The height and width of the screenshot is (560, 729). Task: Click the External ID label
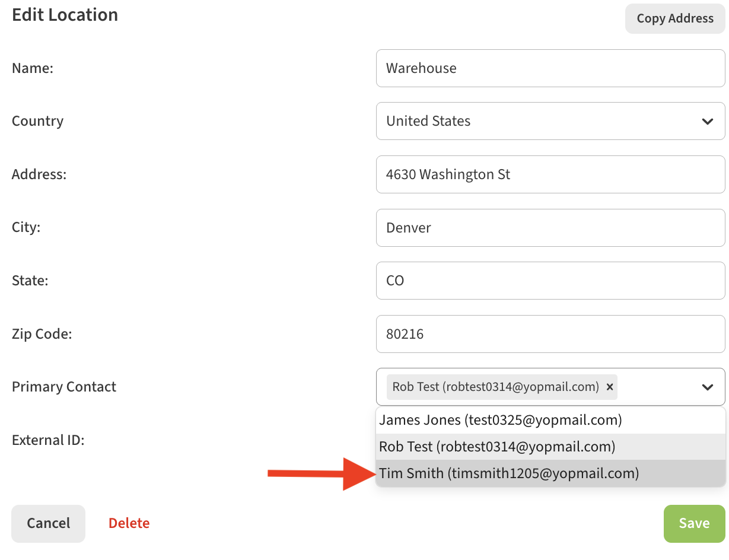48,440
